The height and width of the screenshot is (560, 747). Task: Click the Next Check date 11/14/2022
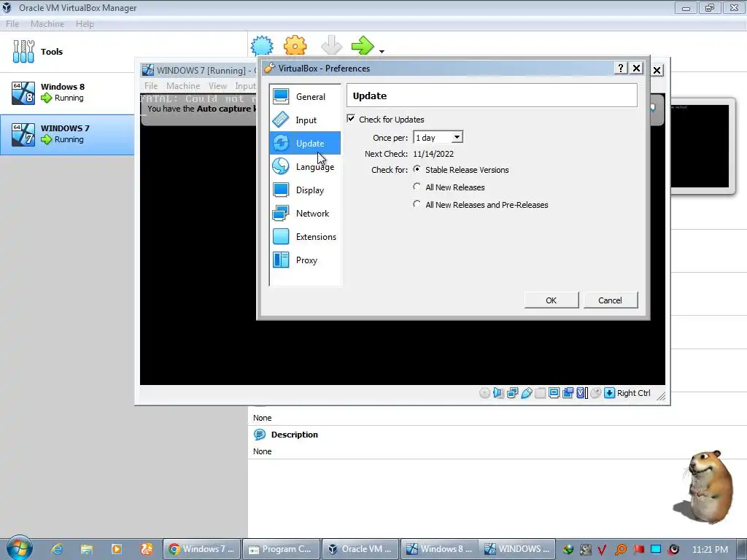tap(433, 154)
